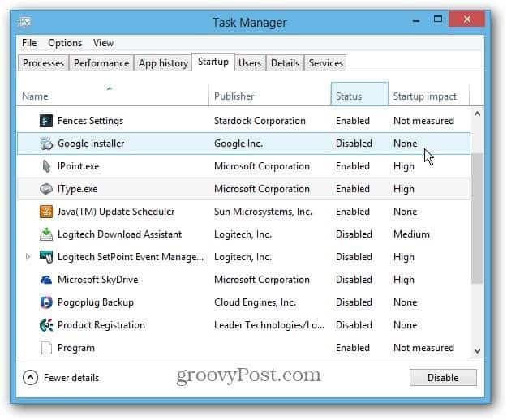Select Logitech SetPoint Event Manage... entry
The height and width of the screenshot is (420, 507).
pos(131,257)
